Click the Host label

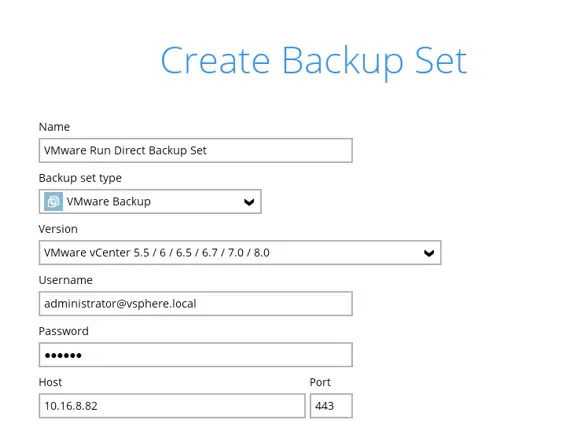(50, 382)
